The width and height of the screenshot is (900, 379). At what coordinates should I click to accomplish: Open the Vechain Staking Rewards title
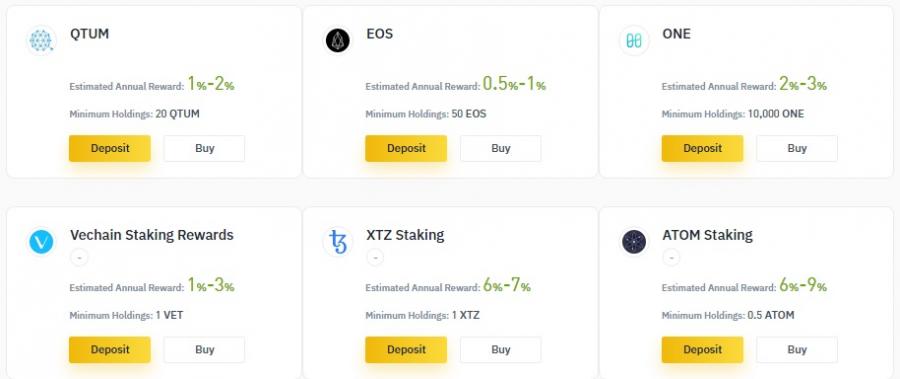point(152,235)
